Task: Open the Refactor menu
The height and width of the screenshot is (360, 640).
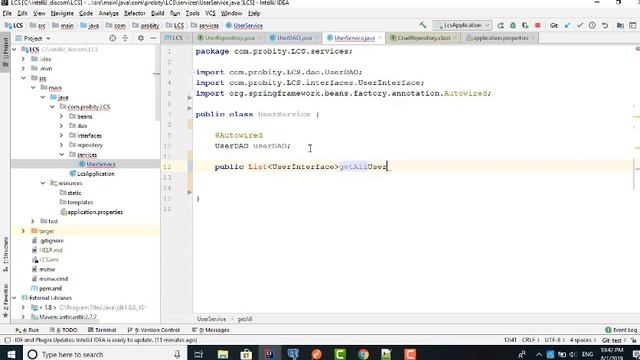Action: pos(135,13)
